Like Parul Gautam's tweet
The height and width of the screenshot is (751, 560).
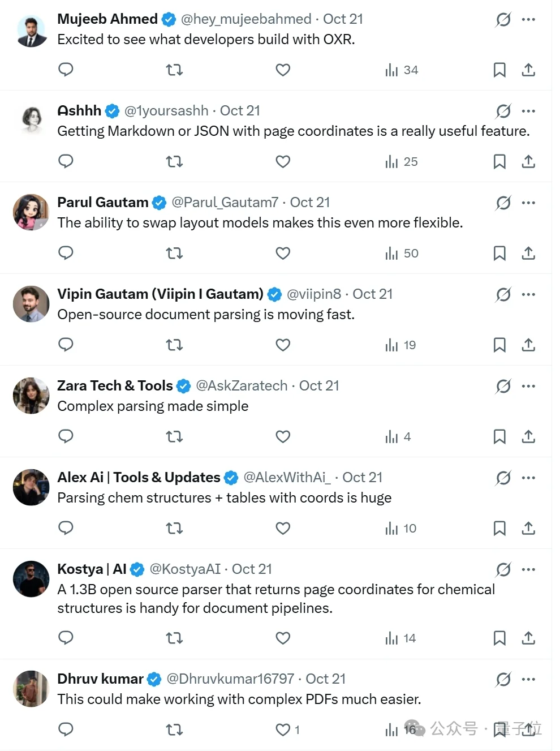(283, 254)
